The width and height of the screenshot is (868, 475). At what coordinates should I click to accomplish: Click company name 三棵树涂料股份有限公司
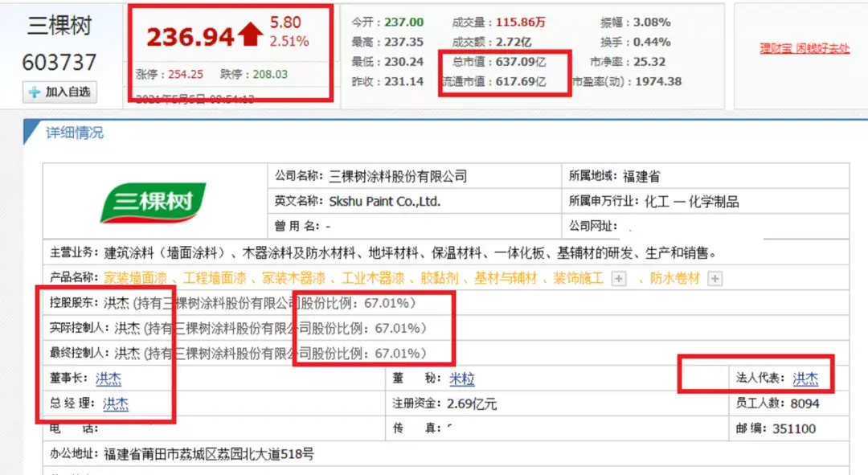[x=398, y=177]
